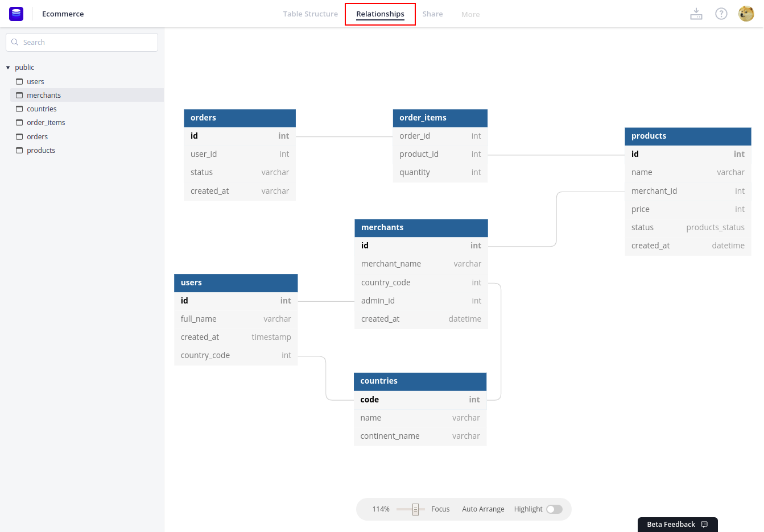
Task: Click the users table header in diagram
Action: [236, 282]
